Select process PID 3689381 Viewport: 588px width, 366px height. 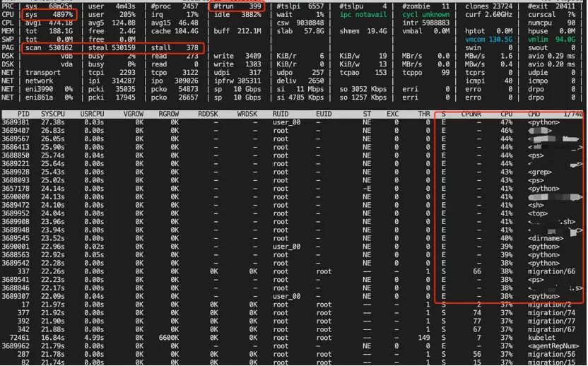click(x=293, y=122)
